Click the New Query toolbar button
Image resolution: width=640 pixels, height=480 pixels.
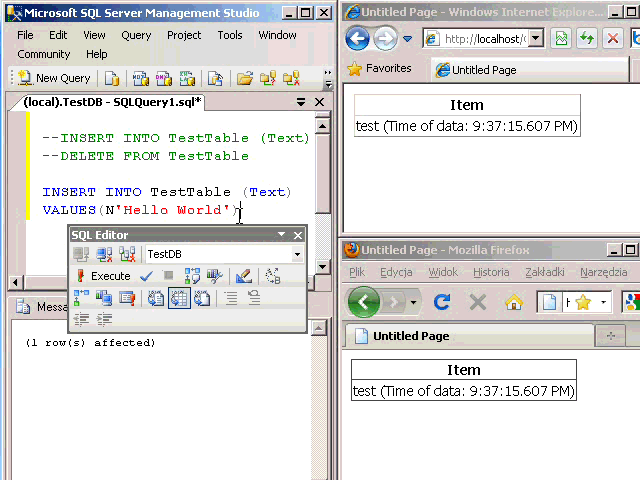(x=54, y=78)
